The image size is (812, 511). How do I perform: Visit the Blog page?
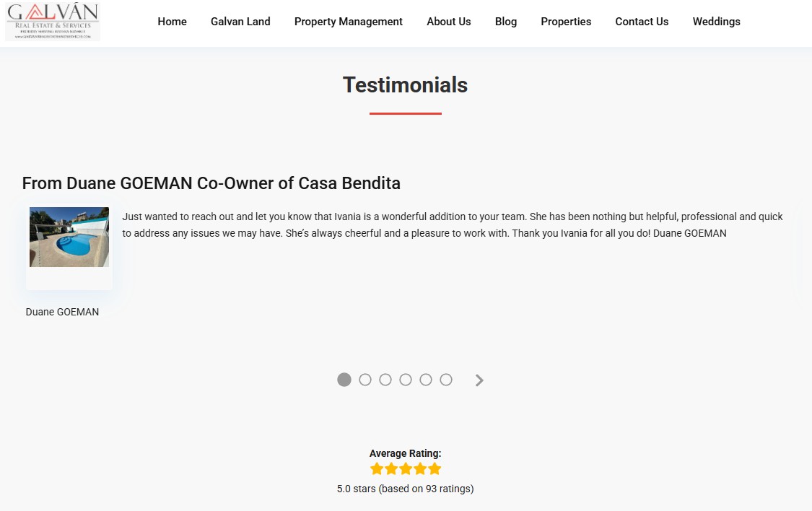coord(506,22)
